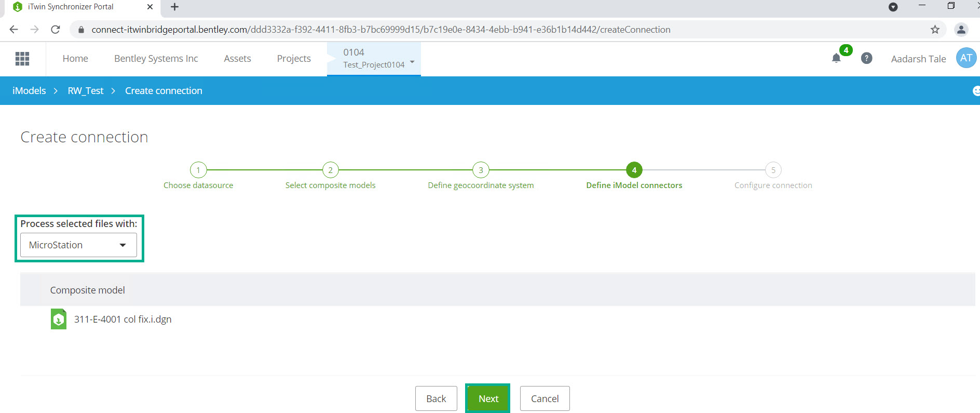Click iModels breadcrumb link
This screenshot has height=413, width=980.
[29, 91]
